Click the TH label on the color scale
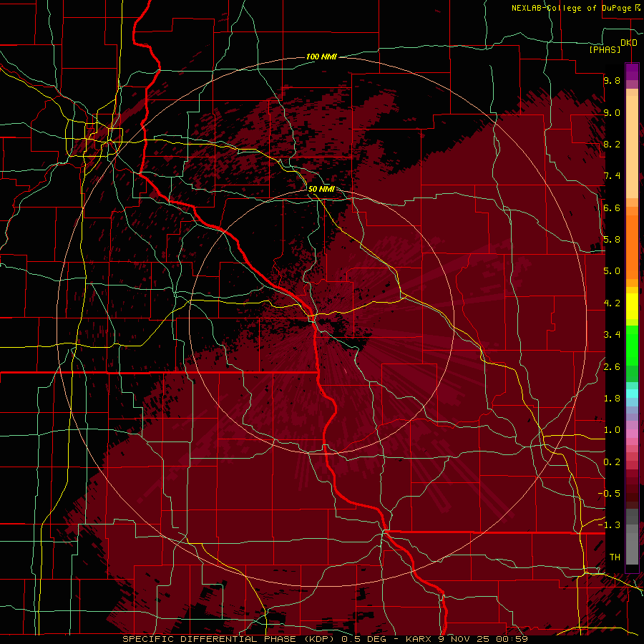 (x=615, y=557)
